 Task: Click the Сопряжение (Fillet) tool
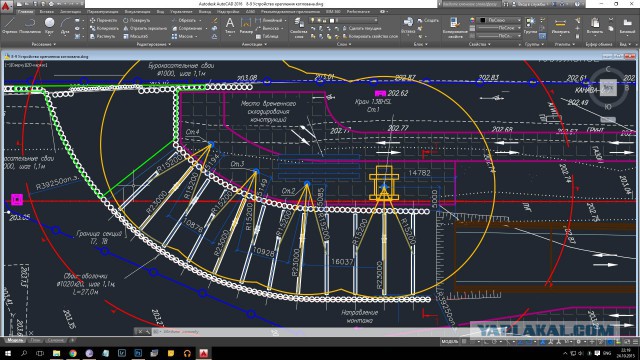[187, 28]
